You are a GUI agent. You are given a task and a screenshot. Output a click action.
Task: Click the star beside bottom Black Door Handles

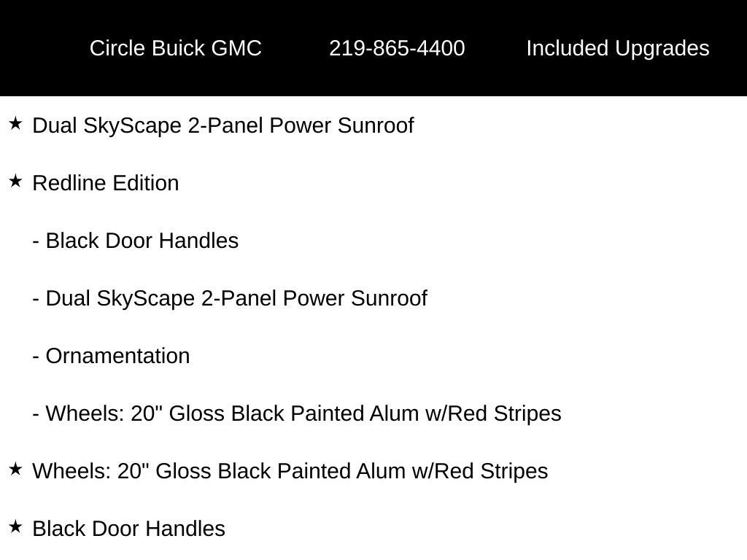pyautogui.click(x=15, y=527)
